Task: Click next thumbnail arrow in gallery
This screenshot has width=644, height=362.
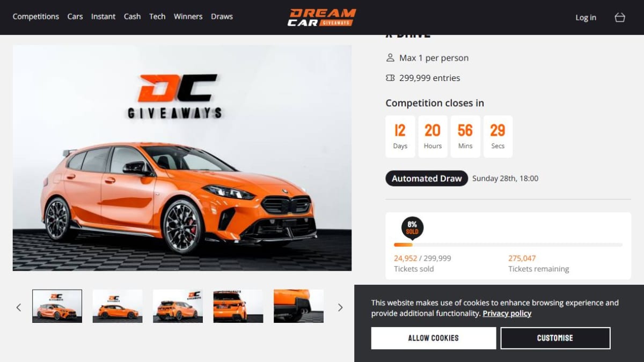Action: (x=340, y=307)
